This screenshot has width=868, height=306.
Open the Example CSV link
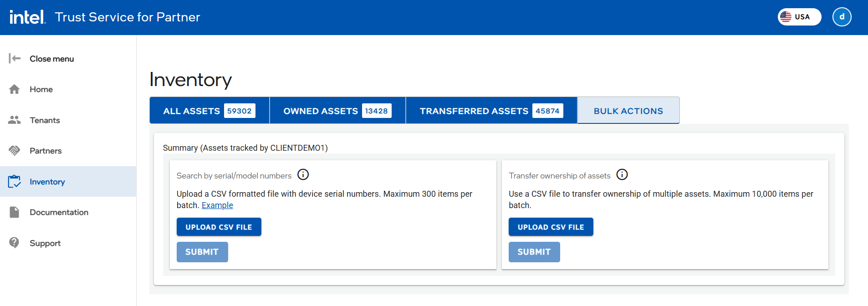coord(217,205)
